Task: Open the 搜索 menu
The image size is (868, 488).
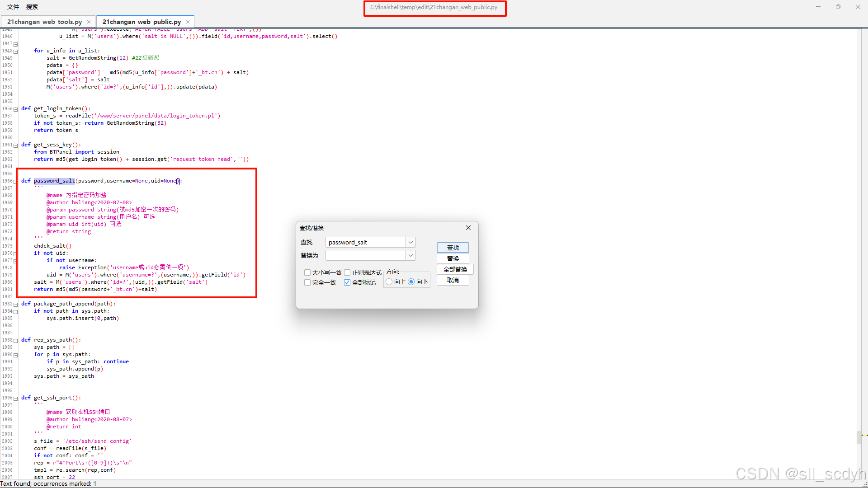Action: 32,7
